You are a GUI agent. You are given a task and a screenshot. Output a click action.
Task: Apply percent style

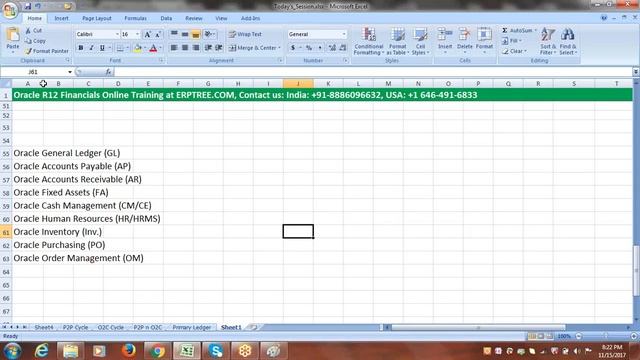[x=309, y=48]
